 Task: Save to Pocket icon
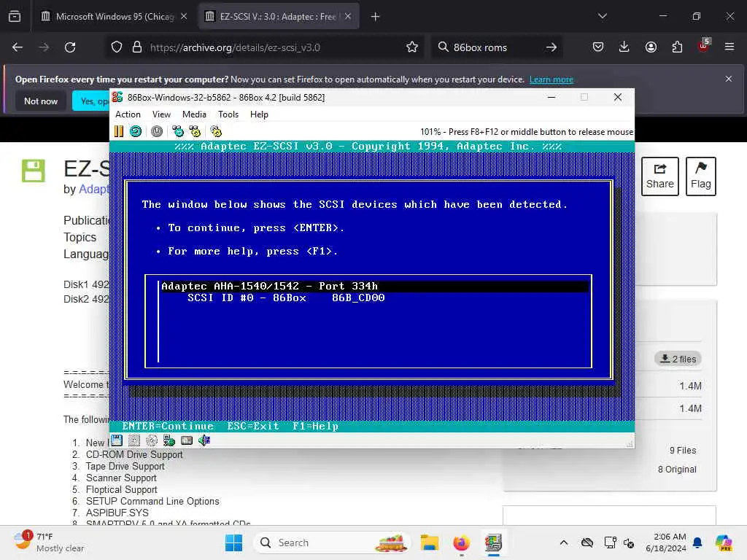pyautogui.click(x=598, y=47)
